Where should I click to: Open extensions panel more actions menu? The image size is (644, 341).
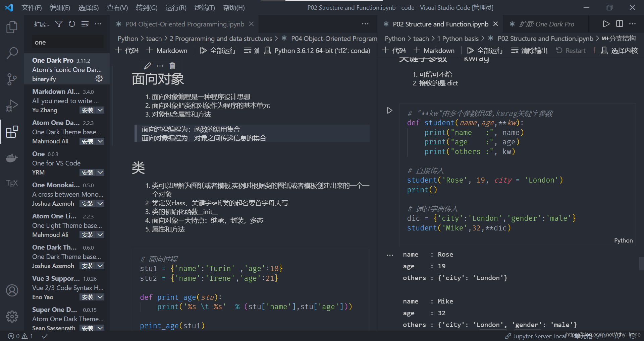point(98,24)
